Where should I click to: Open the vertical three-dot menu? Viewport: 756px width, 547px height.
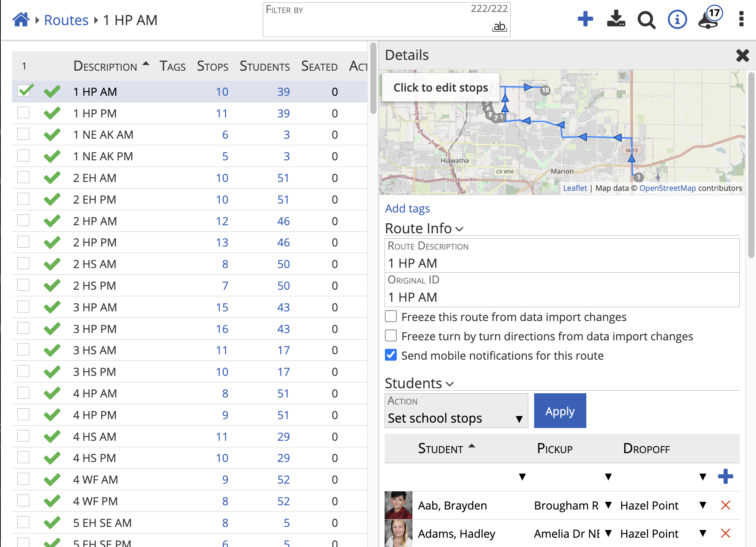click(x=741, y=19)
